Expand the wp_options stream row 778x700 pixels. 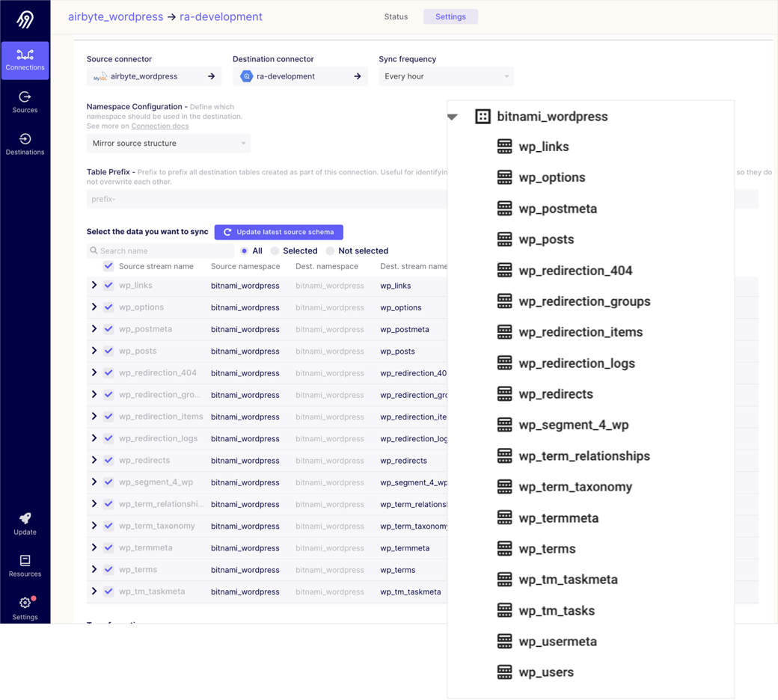click(x=94, y=307)
